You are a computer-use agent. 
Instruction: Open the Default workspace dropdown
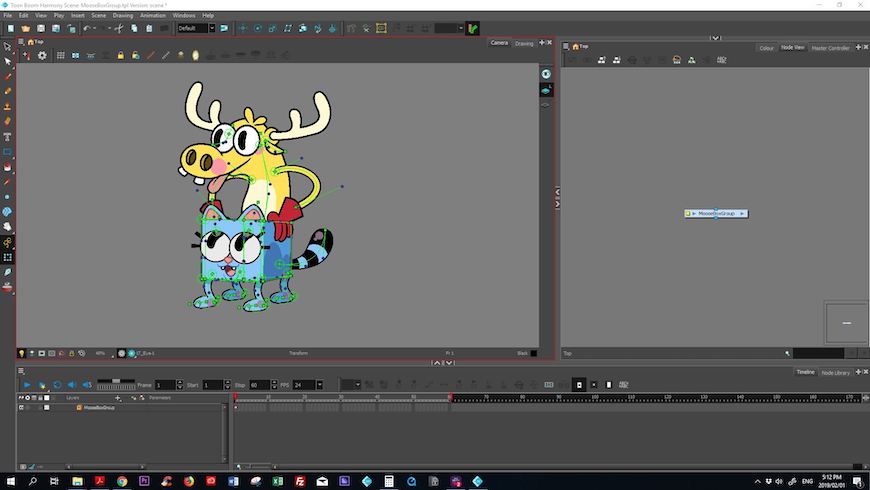pyautogui.click(x=212, y=28)
